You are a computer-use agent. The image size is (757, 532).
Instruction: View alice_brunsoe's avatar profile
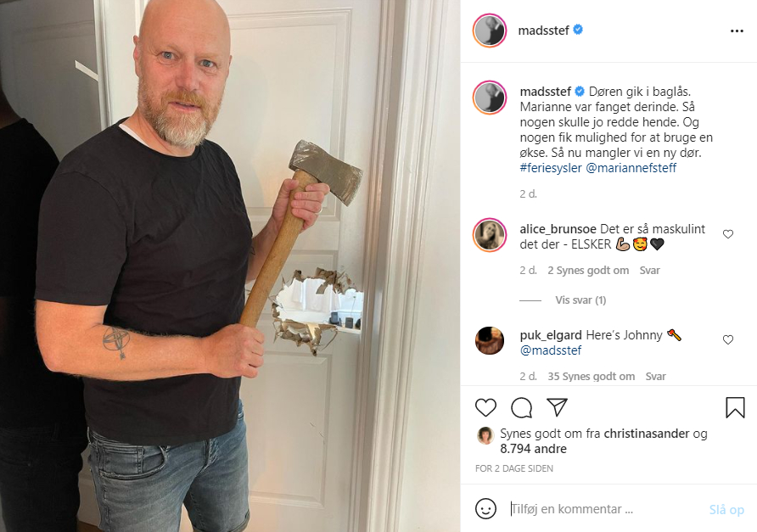click(x=490, y=235)
